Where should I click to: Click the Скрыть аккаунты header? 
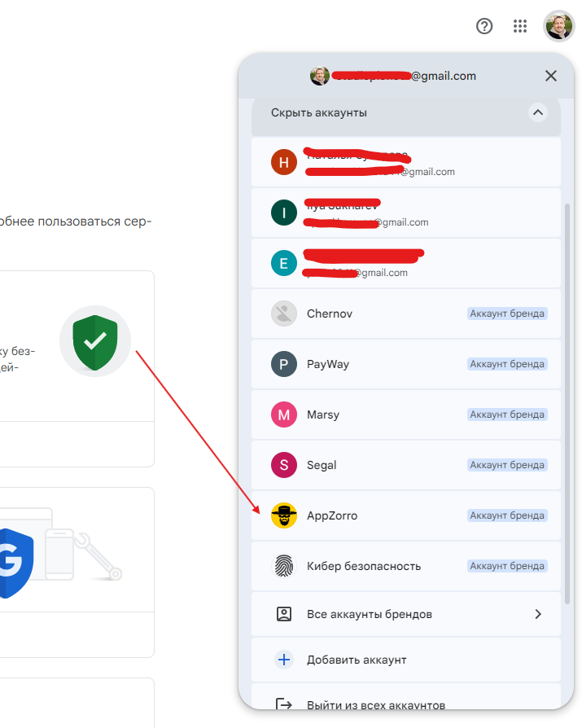(x=319, y=113)
